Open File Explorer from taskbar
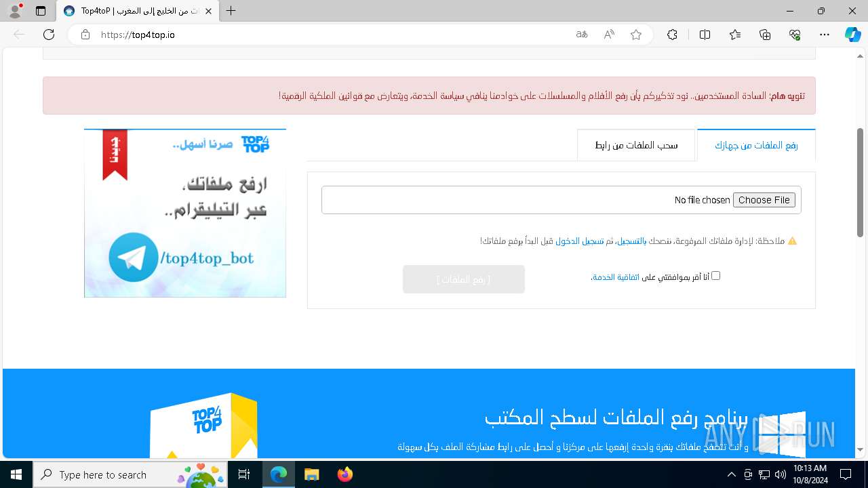868x488 pixels. (311, 474)
